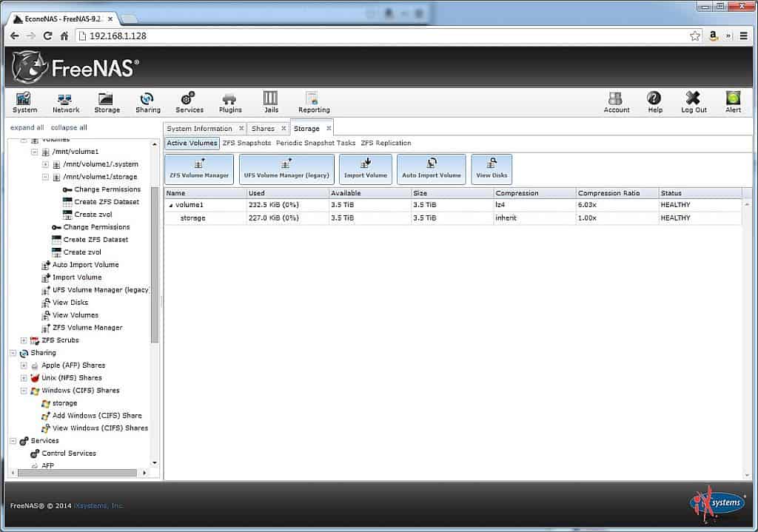
Task: Open the Plugins icon
Action: (230, 102)
